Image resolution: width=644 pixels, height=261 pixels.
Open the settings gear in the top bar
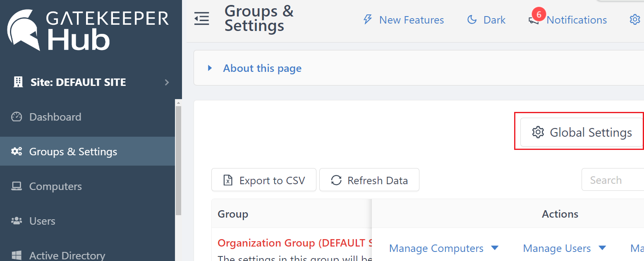635,19
